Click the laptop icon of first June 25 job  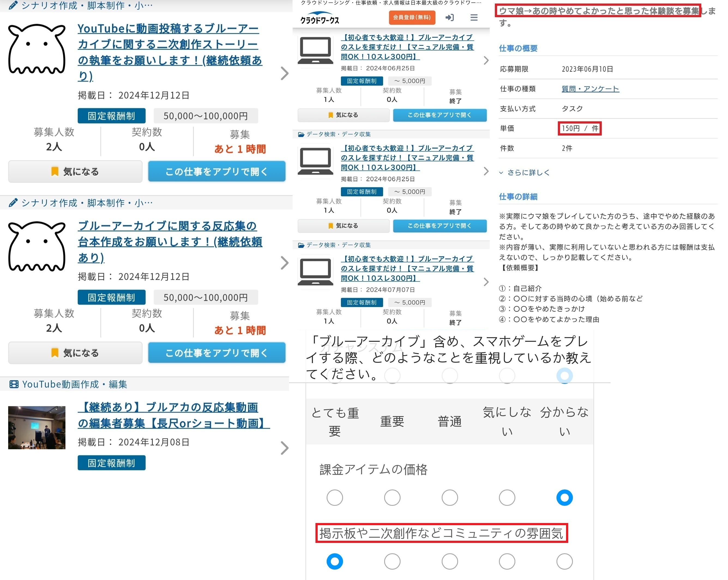pos(315,50)
